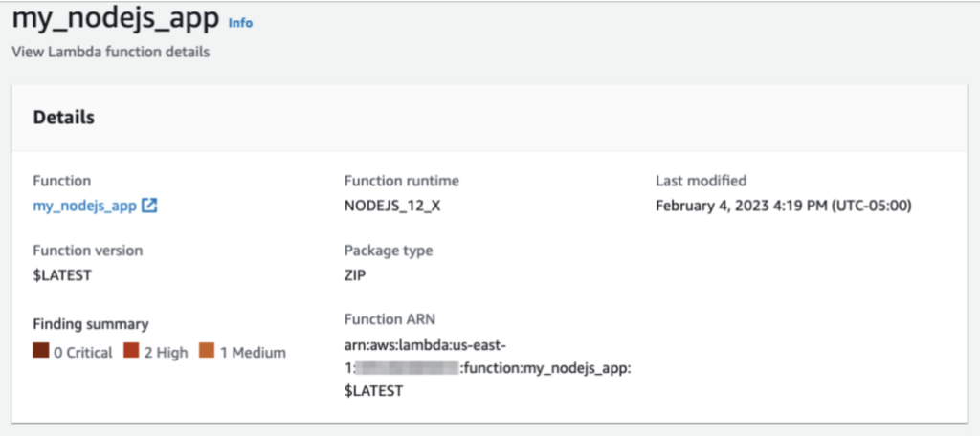Click the Details section header
The width and height of the screenshot is (980, 436).
coord(64,117)
